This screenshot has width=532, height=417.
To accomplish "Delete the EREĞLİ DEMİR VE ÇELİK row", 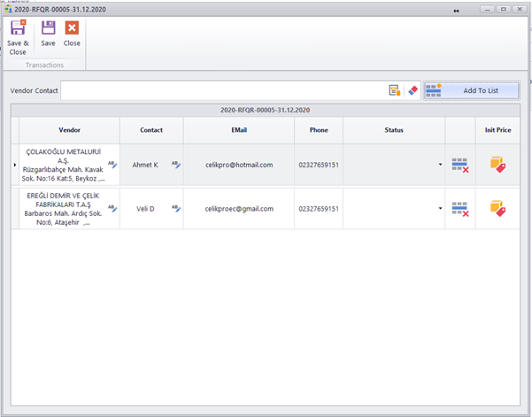I will point(459,208).
